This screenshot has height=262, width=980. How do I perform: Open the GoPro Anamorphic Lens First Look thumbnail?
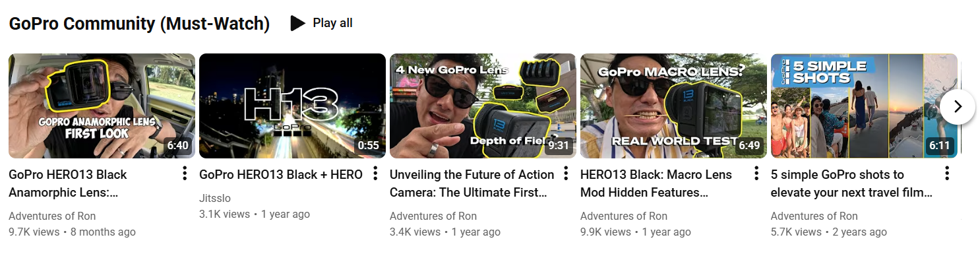pos(102,106)
